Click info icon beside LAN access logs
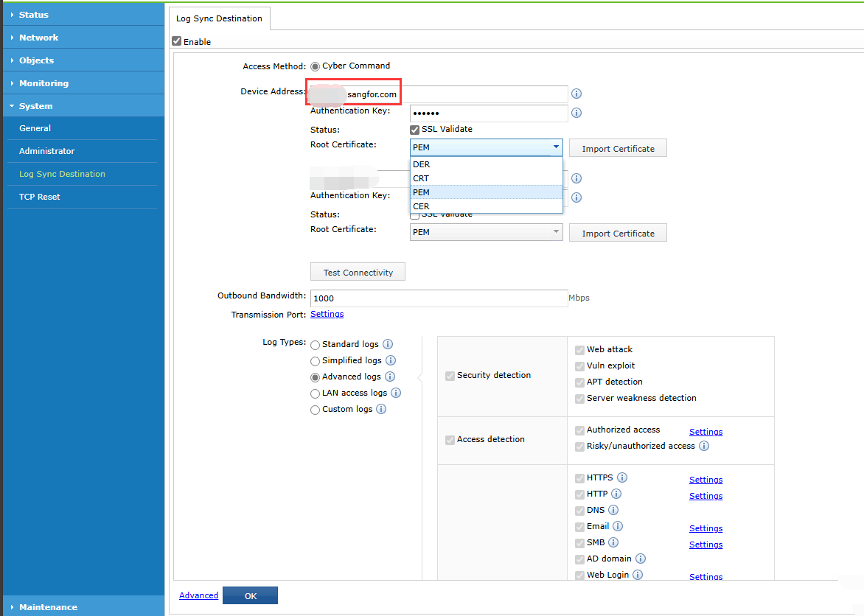Image resolution: width=864 pixels, height=616 pixels. click(396, 393)
